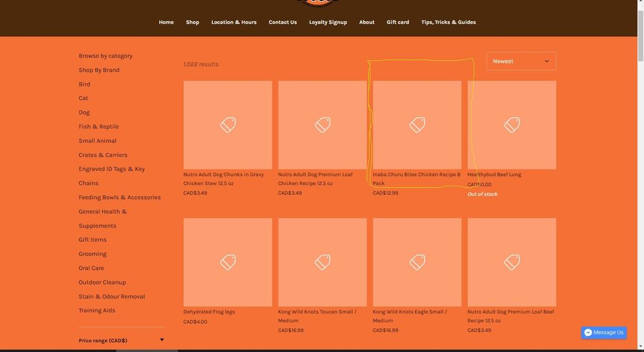Expand the Price range filter arrow

pos(162,340)
